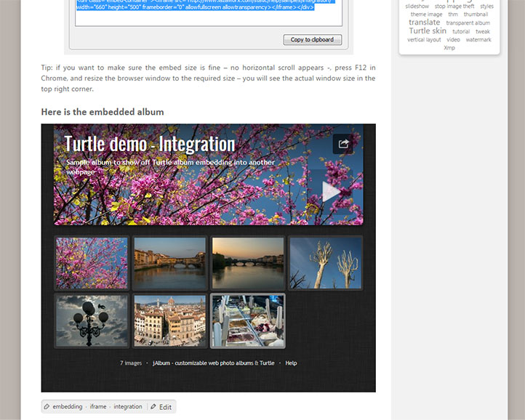525x420 pixels.
Task: Click the translate tag in tag cloud
Action: (424, 23)
